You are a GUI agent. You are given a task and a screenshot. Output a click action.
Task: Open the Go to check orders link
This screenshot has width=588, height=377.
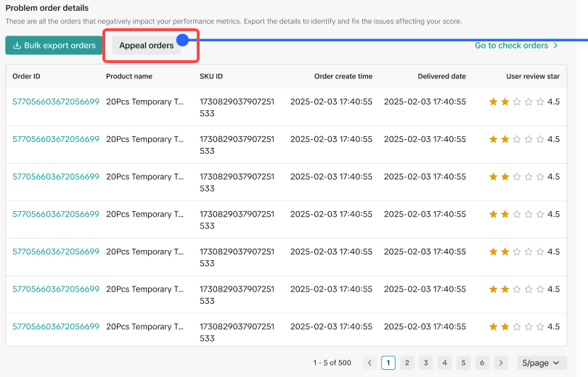(516, 46)
